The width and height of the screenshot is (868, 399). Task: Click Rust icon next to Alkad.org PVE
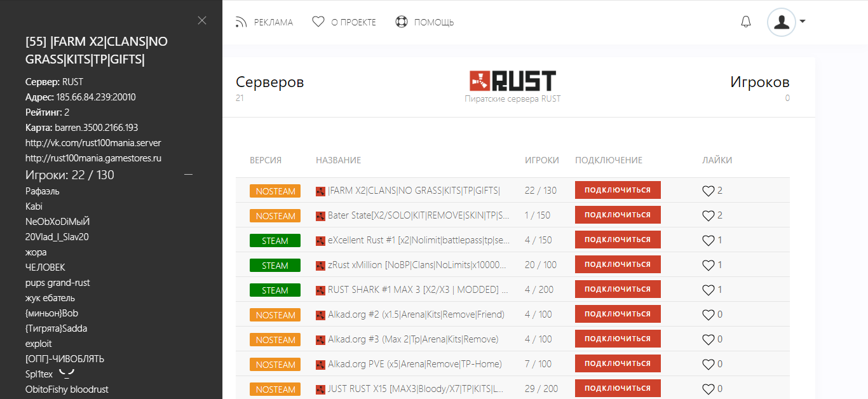coord(320,364)
